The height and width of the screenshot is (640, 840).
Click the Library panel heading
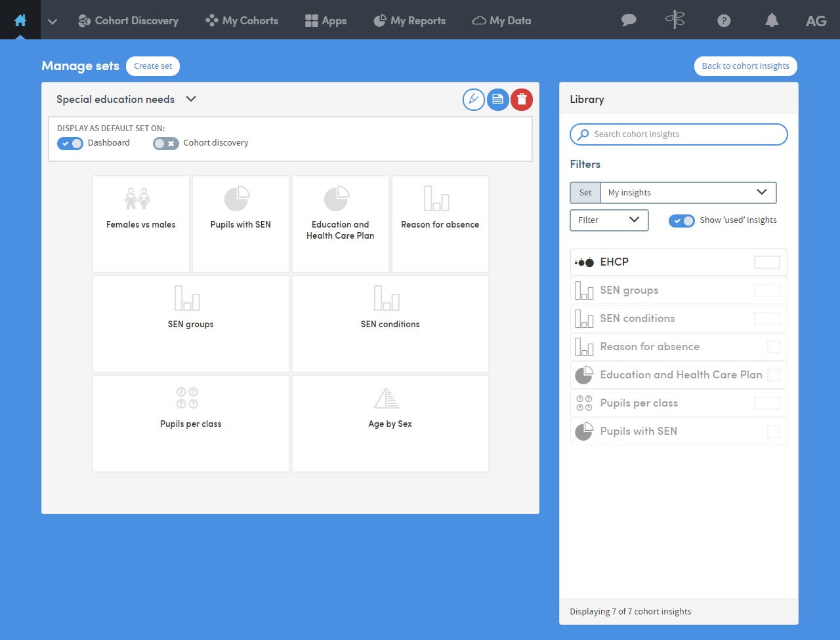point(587,100)
